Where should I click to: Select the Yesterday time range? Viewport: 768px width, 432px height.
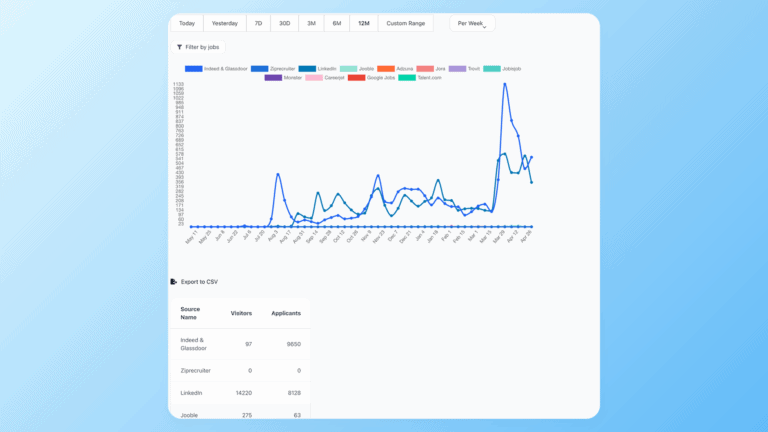(225, 24)
